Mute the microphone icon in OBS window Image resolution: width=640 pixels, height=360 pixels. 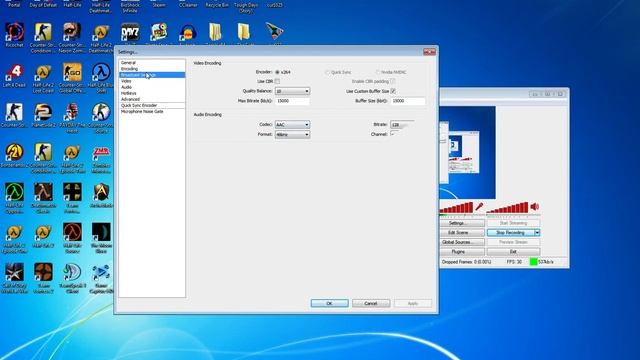pyautogui.click(x=479, y=207)
